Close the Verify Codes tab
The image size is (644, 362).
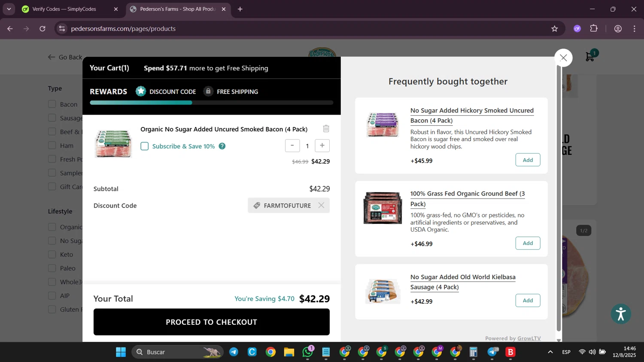[x=116, y=9]
